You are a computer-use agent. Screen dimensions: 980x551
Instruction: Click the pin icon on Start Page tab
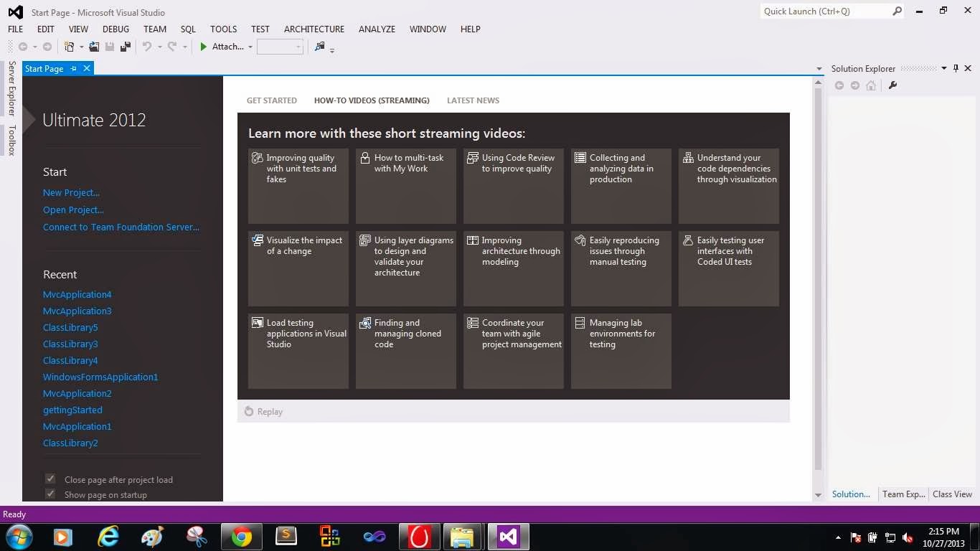pos(72,68)
